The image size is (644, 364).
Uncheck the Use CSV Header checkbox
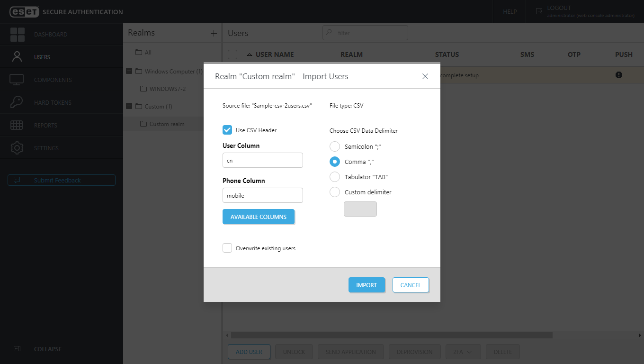tap(227, 130)
